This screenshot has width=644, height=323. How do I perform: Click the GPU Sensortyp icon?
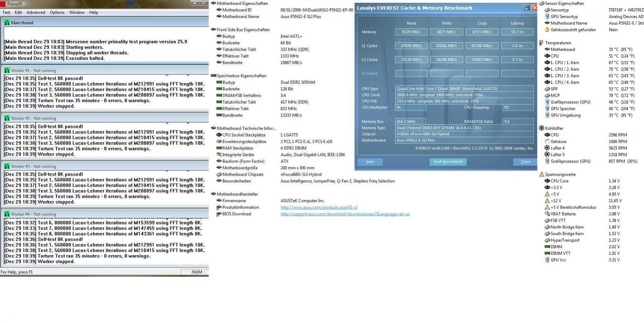(547, 16)
